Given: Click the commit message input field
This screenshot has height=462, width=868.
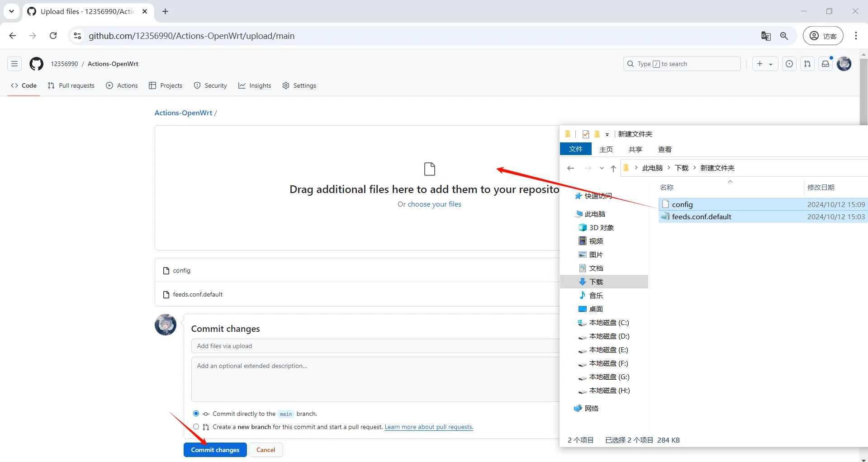Looking at the screenshot, I should 375,346.
